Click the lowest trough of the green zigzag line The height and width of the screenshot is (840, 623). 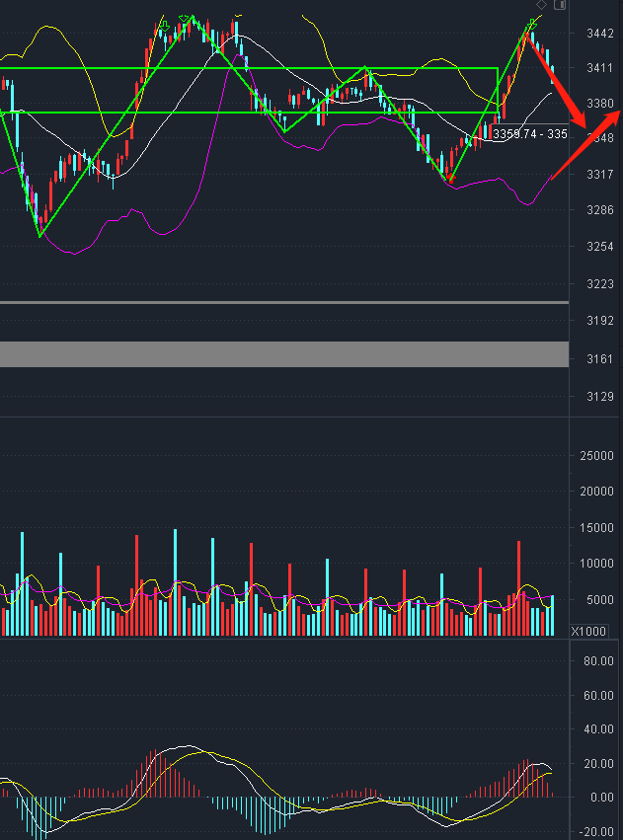(x=39, y=236)
